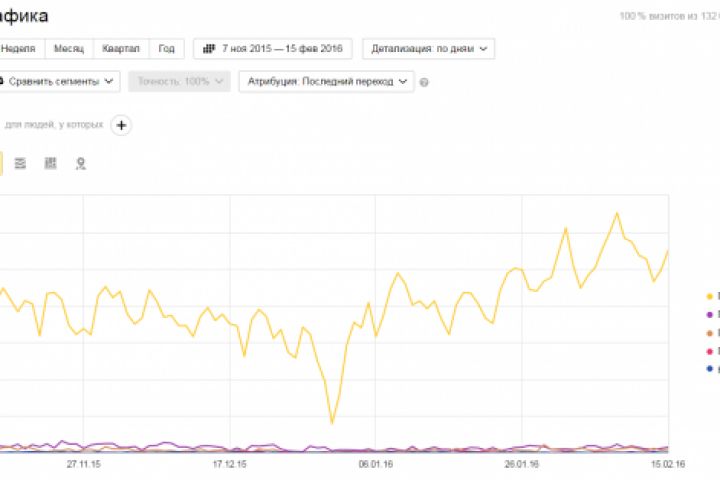Expand the Детализация: по дням dropdown
Viewport: 720px width, 480px height.
click(x=429, y=48)
